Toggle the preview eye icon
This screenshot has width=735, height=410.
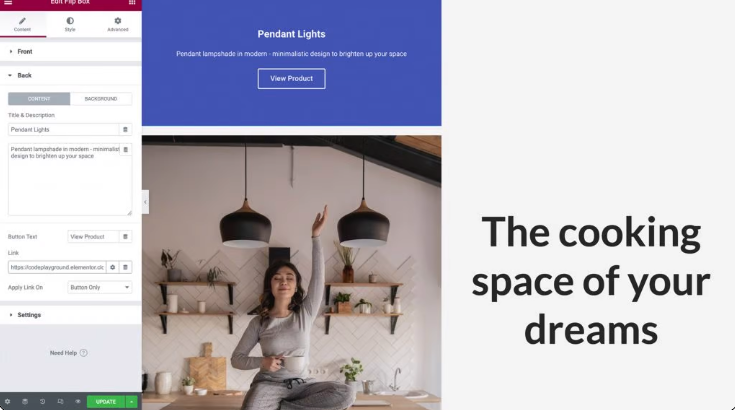[x=78, y=402]
